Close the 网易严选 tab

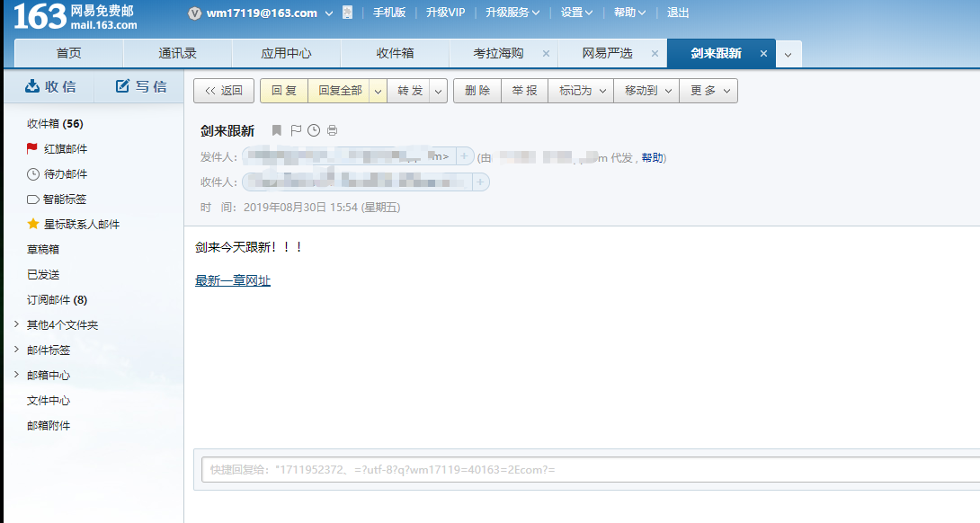[655, 54]
